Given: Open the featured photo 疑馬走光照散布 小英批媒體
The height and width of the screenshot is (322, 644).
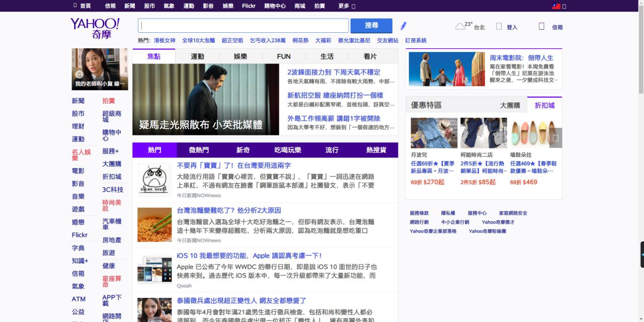Looking at the screenshot, I should [206, 99].
